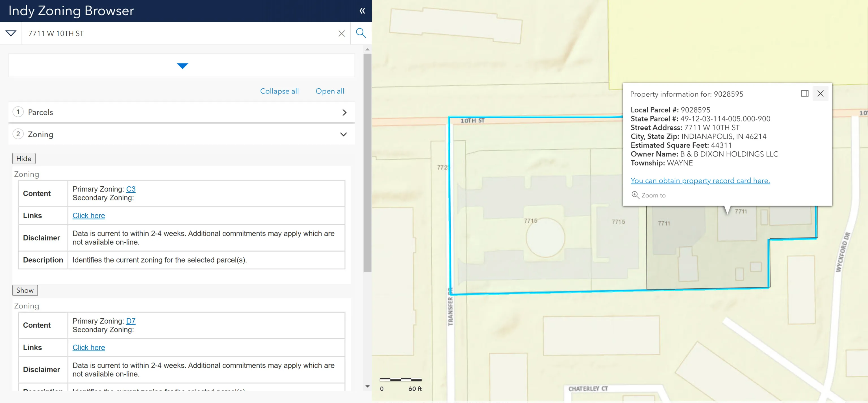The width and height of the screenshot is (868, 403).
Task: Click the 7715 parcel label on map
Action: 530,221
